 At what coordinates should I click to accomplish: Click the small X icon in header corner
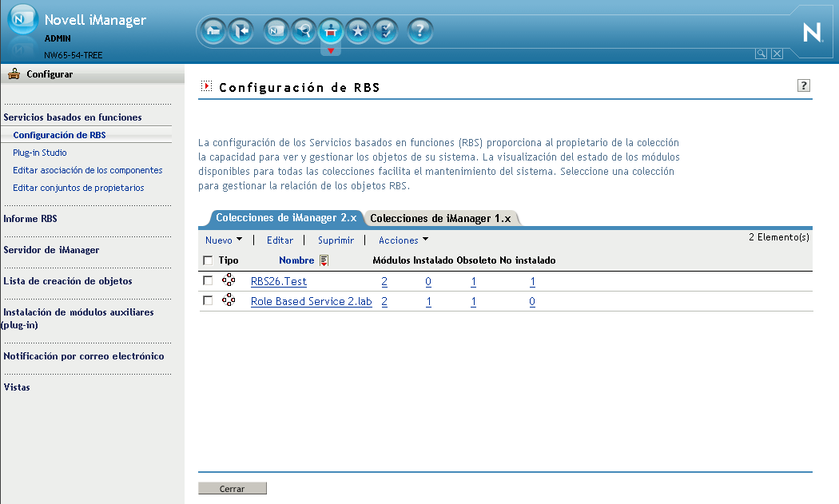pos(777,54)
